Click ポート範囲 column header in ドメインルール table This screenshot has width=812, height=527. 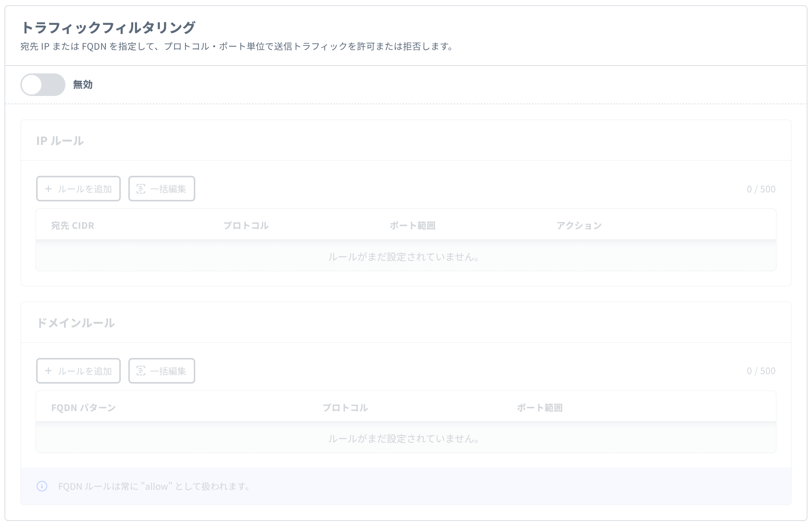click(540, 408)
